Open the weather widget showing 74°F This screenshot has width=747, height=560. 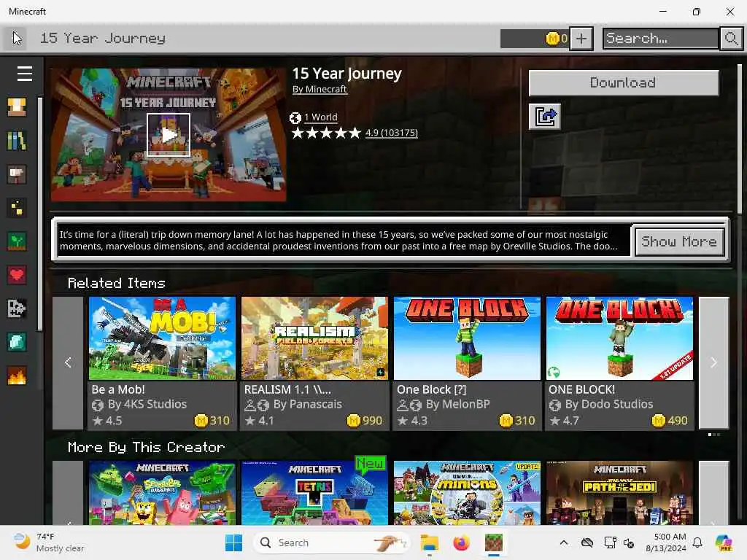click(x=47, y=542)
